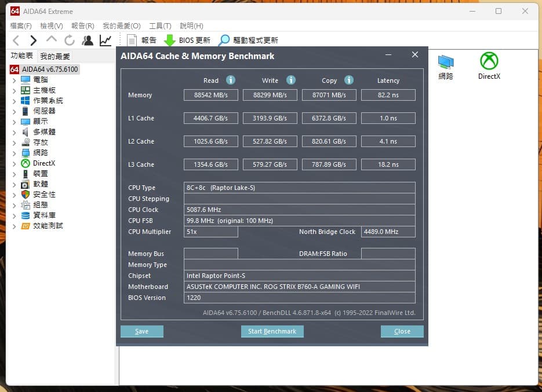Click the Motherboard field ROG STRIX B760-A

tap(299, 287)
